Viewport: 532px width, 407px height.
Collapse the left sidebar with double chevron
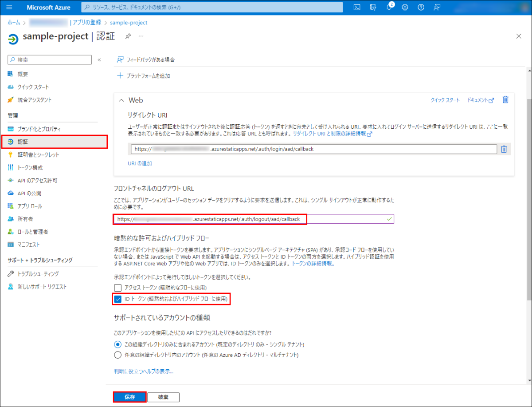99,59
